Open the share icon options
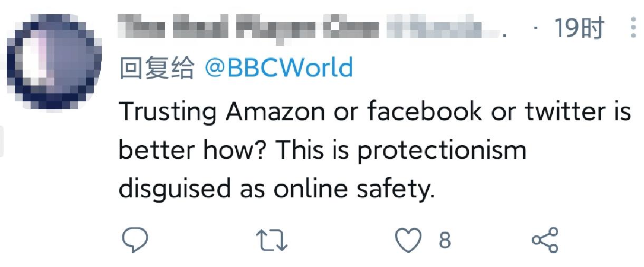The width and height of the screenshot is (644, 267). (x=544, y=241)
